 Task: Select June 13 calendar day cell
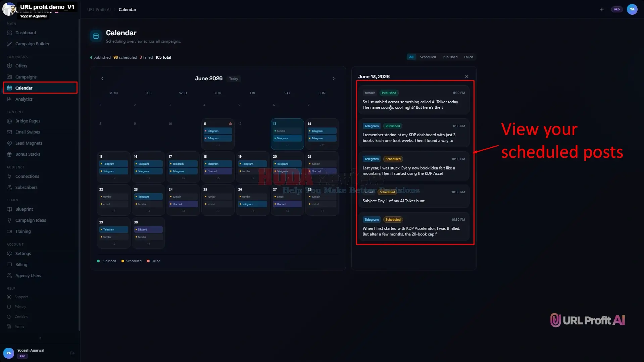(287, 134)
